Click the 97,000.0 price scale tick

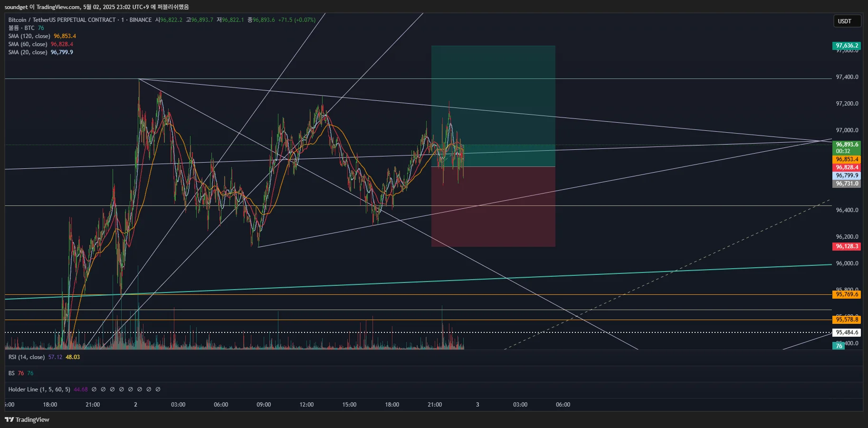tap(847, 130)
